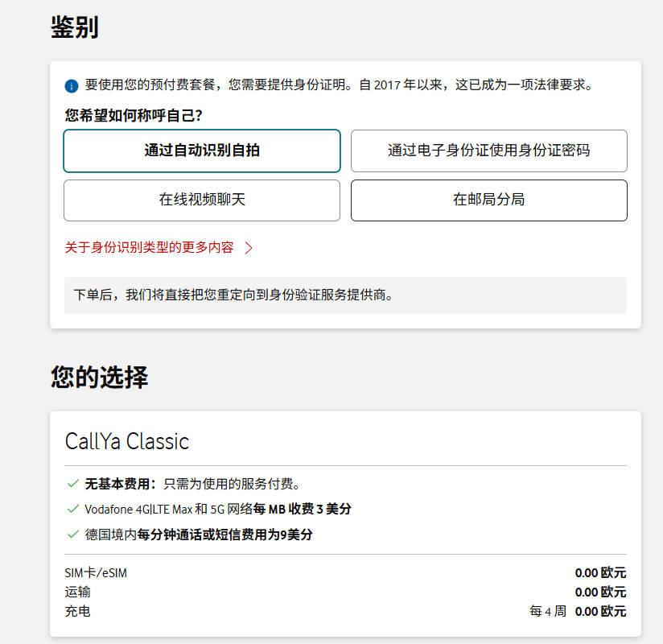Click the SIM卡/eSIM row label

pos(96,573)
